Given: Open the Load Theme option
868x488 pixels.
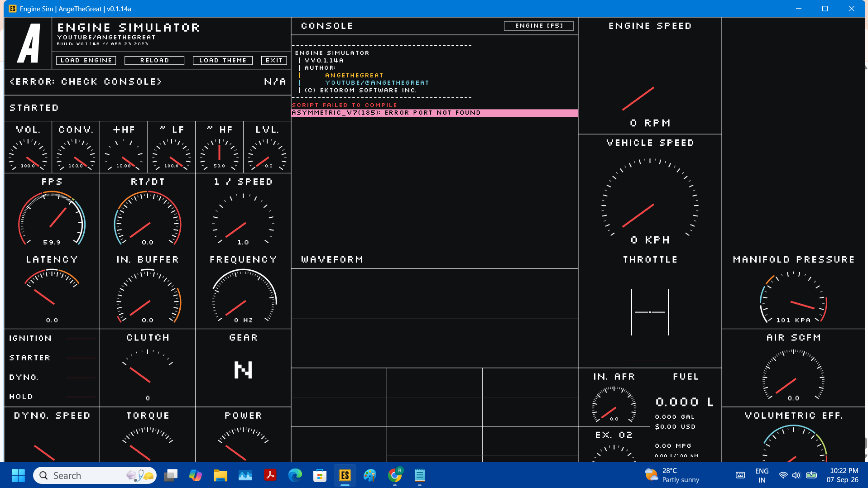Looking at the screenshot, I should tap(223, 60).
